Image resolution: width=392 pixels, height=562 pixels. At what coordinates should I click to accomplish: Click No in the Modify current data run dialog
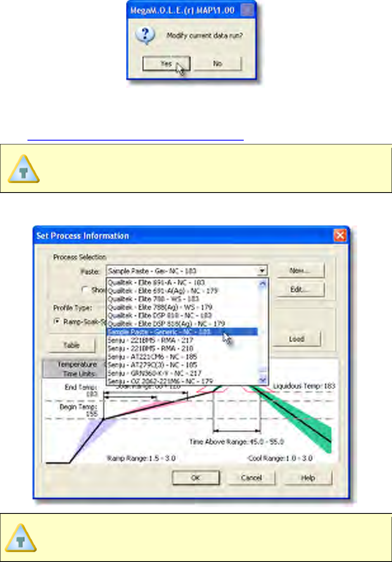218,64
